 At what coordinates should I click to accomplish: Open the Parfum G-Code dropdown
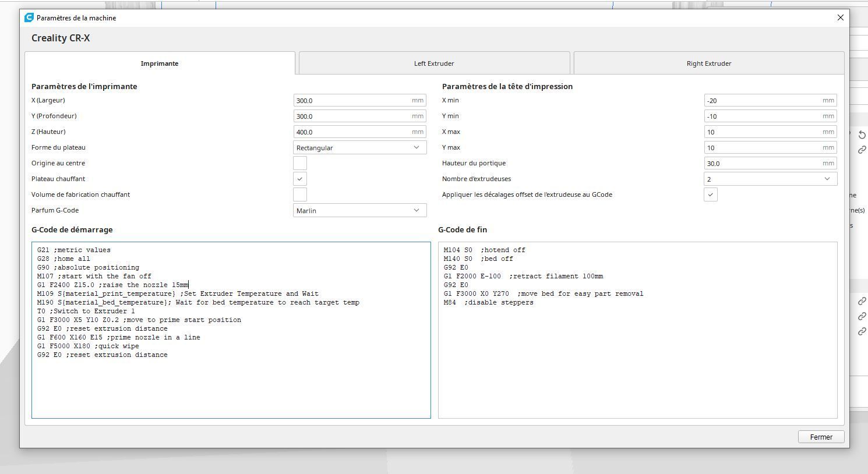(359, 210)
